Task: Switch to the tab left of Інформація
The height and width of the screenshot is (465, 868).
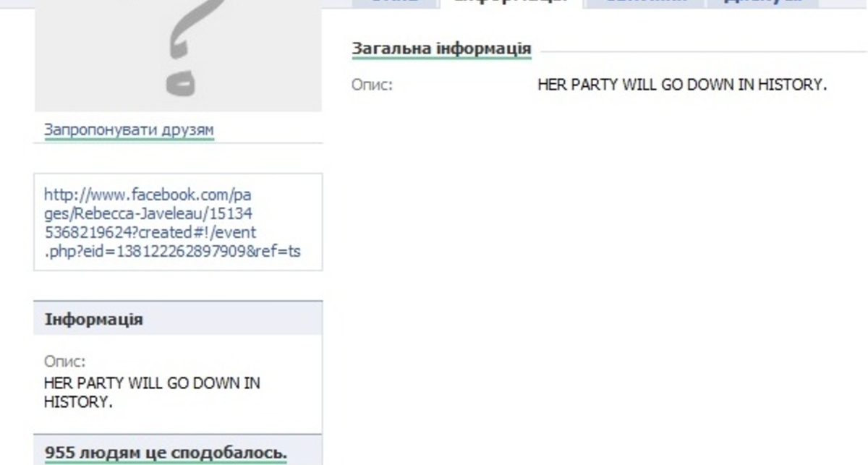Action: point(394,3)
